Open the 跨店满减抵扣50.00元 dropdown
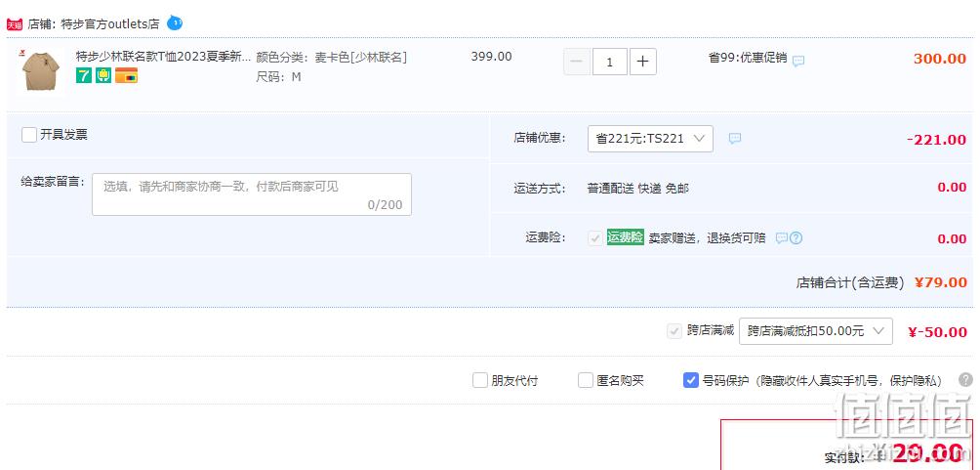 [x=816, y=331]
